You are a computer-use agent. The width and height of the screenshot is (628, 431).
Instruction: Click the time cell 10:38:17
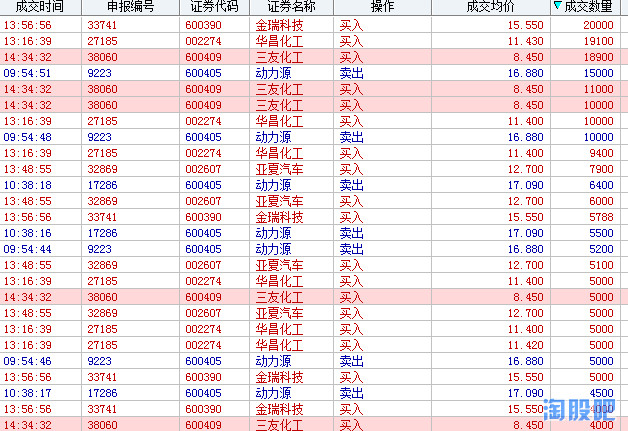(x=27, y=393)
